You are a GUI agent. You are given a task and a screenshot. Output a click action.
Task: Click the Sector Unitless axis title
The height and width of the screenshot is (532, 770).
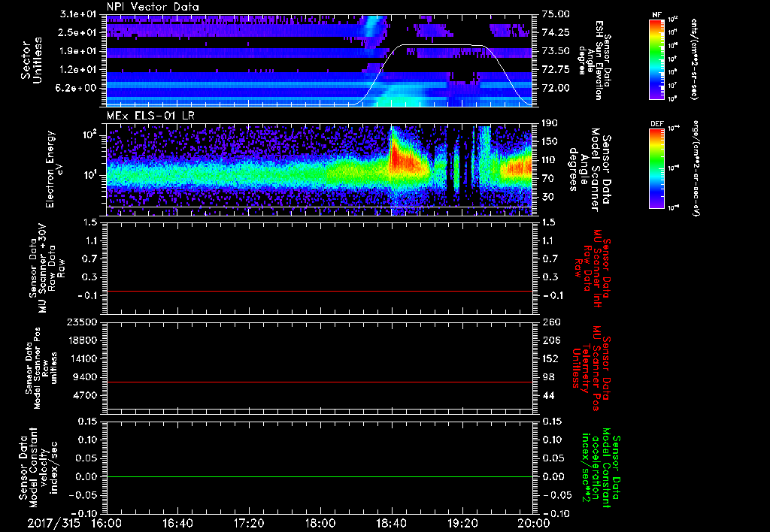point(31,60)
